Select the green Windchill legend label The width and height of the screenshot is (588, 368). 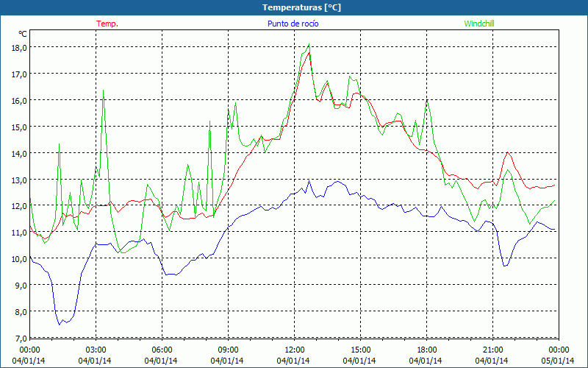[479, 24]
